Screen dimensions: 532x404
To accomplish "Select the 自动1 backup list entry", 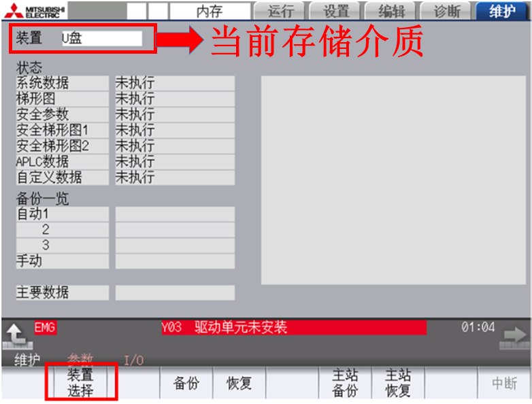I will (x=62, y=214).
